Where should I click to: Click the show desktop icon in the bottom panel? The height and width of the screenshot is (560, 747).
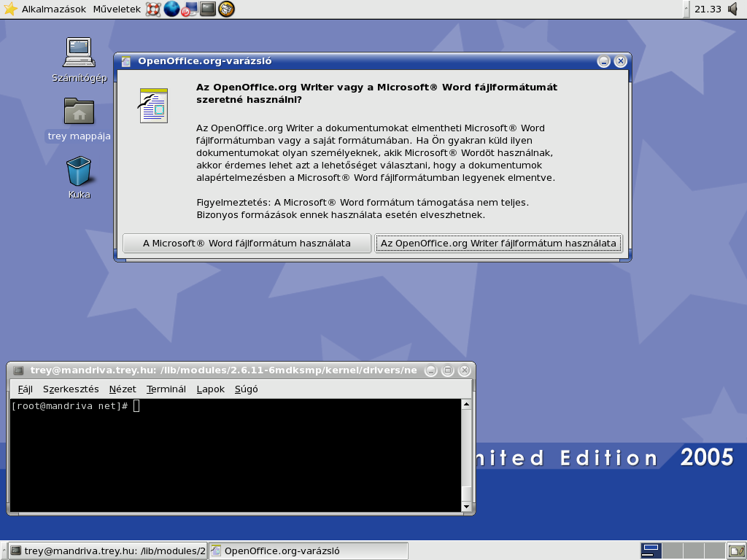(737, 551)
